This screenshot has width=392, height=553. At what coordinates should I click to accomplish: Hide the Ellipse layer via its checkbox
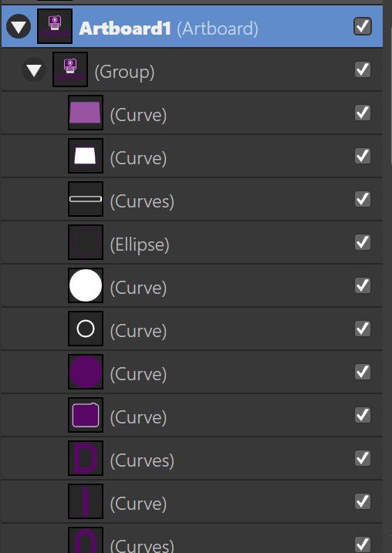tap(363, 242)
